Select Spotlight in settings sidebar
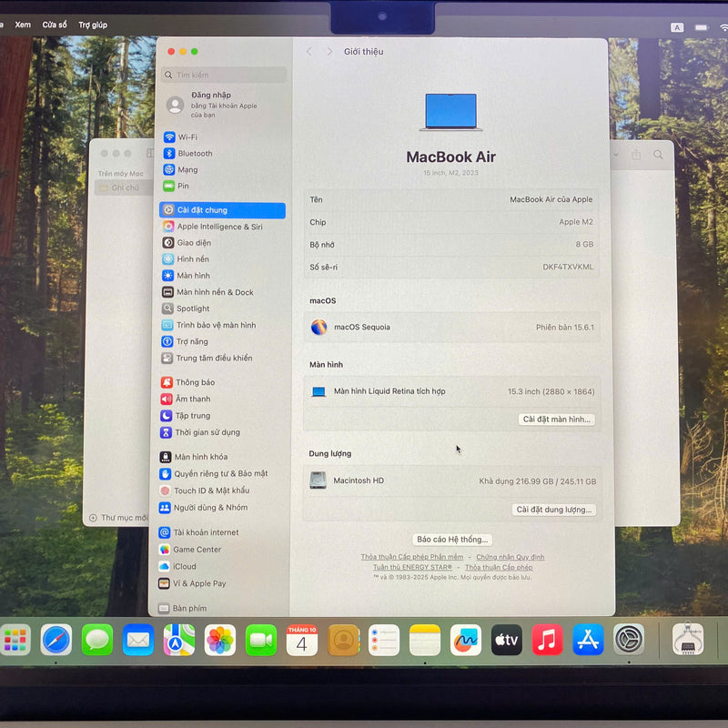This screenshot has width=728, height=728. [x=192, y=308]
